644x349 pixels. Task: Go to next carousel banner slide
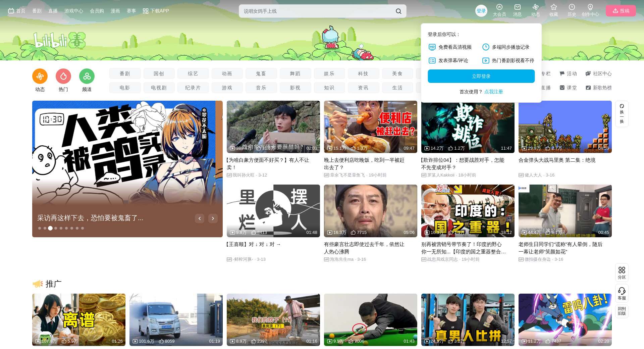pyautogui.click(x=213, y=218)
